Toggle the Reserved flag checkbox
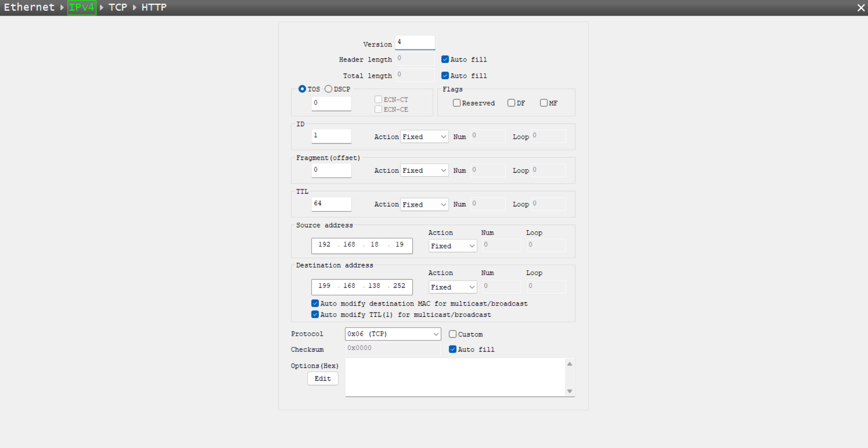 click(457, 103)
